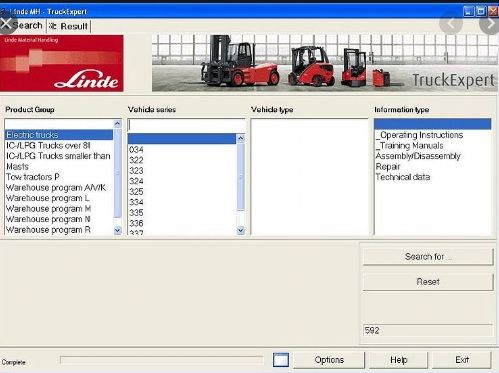Switch to the Search tab
The image size is (499, 373).
pos(27,26)
